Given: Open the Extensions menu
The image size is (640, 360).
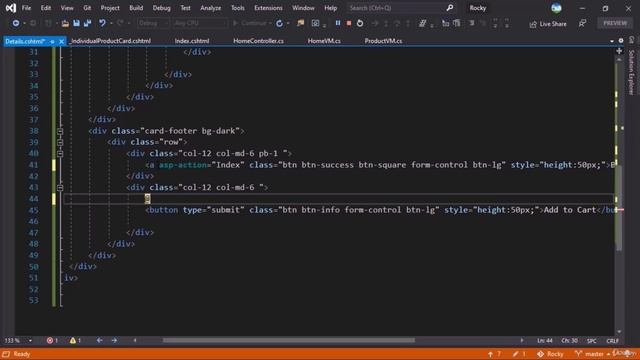Looking at the screenshot, I should pos(268,8).
